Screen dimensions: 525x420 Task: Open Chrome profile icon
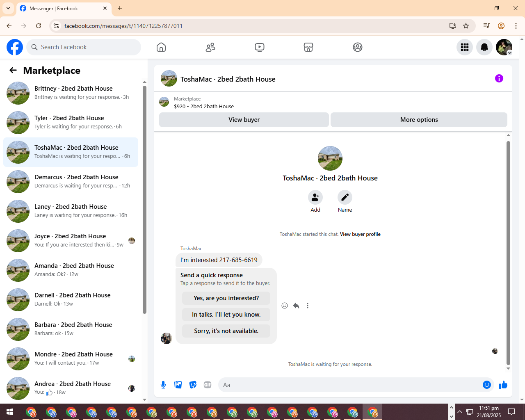[x=501, y=26]
